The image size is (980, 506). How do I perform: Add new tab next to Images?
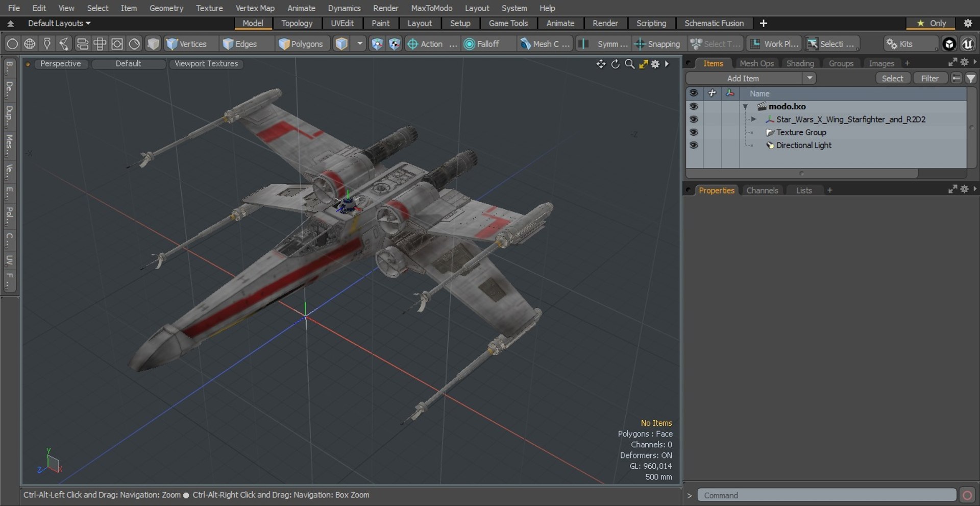click(x=907, y=63)
